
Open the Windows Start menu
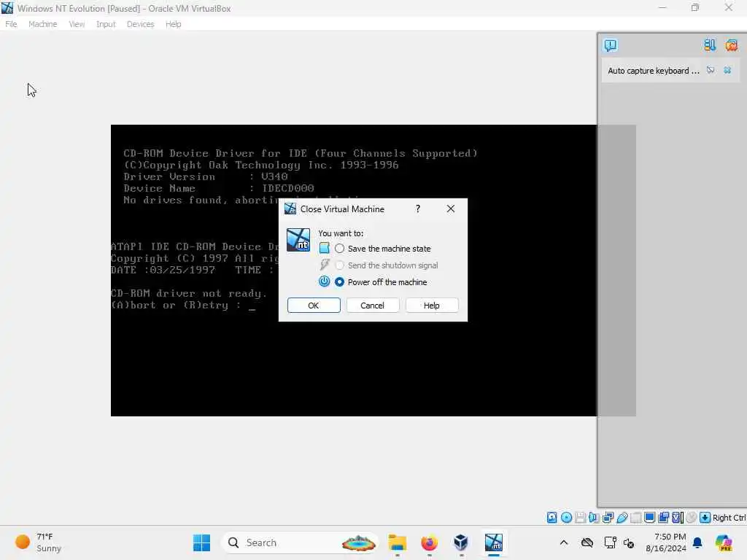click(201, 542)
